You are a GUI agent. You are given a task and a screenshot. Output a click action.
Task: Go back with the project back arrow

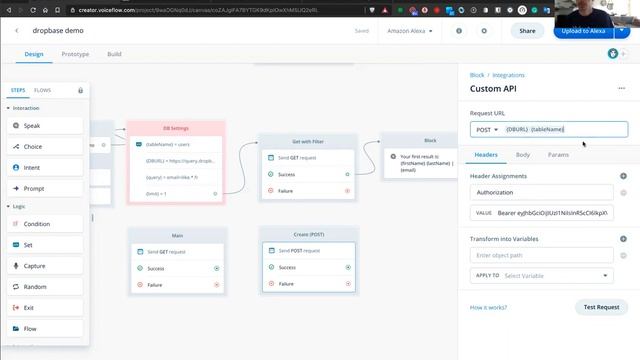17,31
